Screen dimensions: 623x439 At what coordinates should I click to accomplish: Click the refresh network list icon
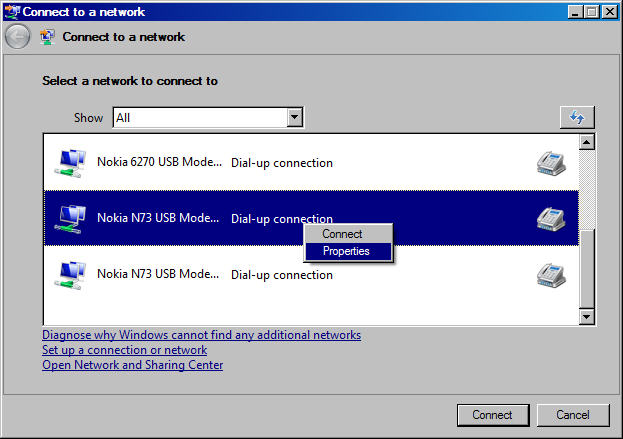coord(576,117)
